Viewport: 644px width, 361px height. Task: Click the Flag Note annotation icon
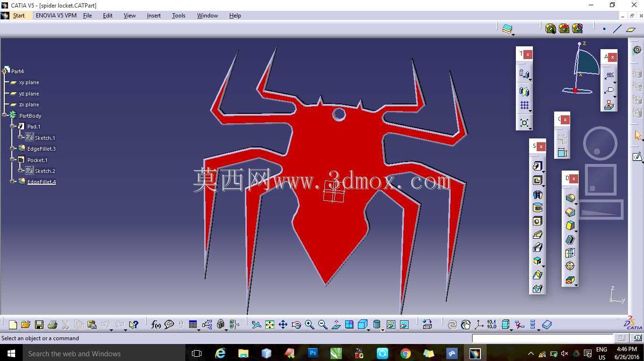[x=609, y=90]
